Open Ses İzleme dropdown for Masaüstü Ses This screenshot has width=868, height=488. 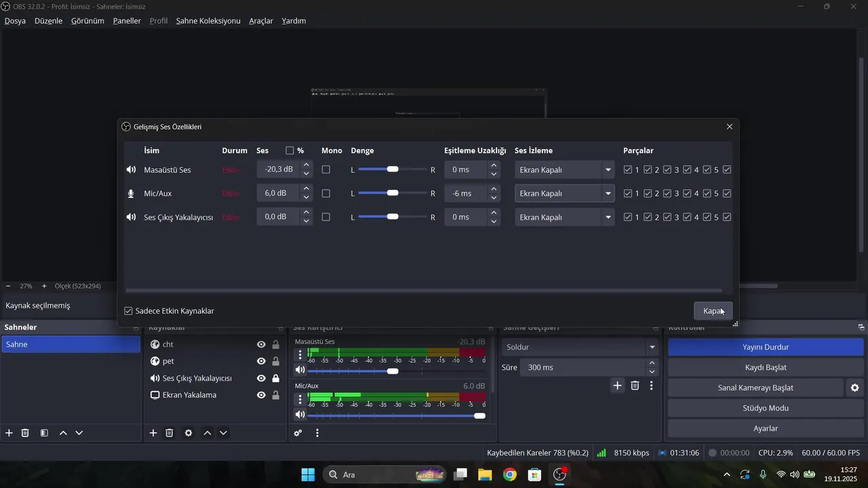point(564,169)
